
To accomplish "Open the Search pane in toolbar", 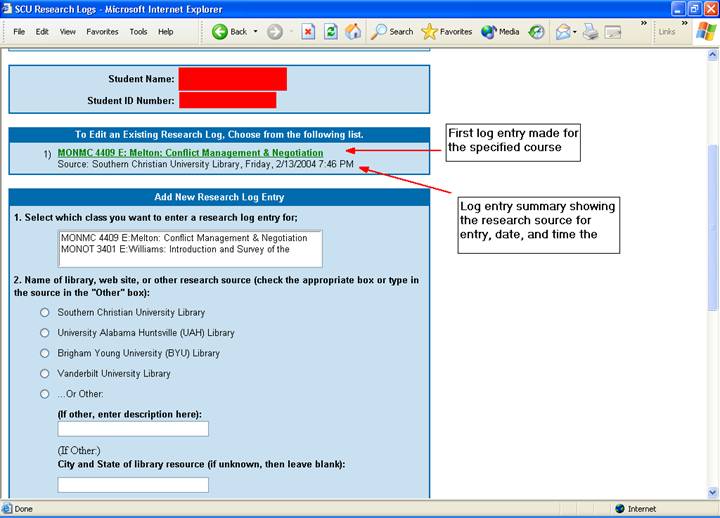I will coord(391,31).
